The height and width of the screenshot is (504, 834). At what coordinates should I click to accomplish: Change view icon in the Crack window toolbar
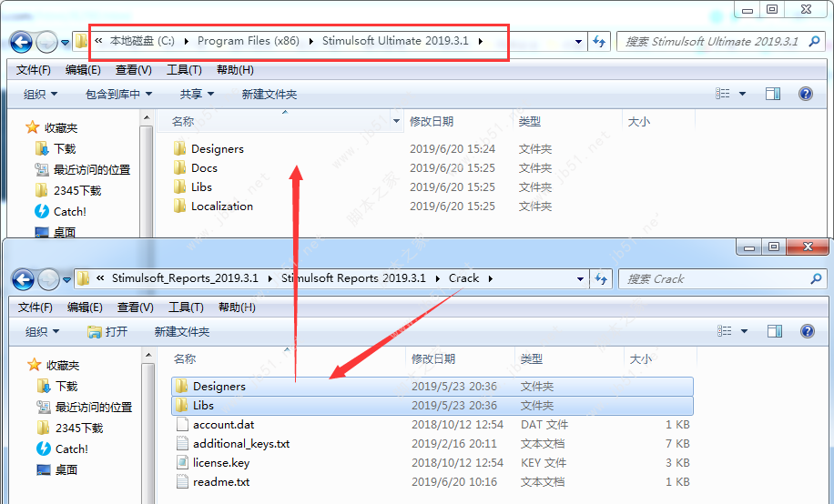coord(725,331)
